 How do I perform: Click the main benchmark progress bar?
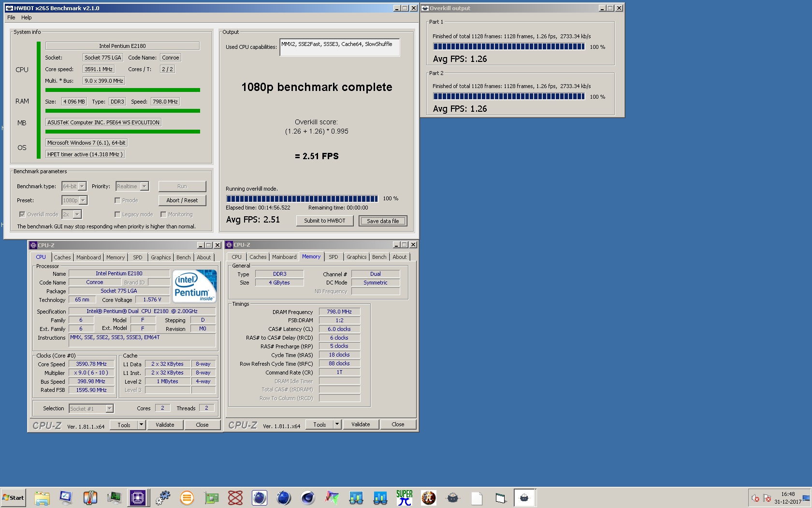(x=302, y=199)
